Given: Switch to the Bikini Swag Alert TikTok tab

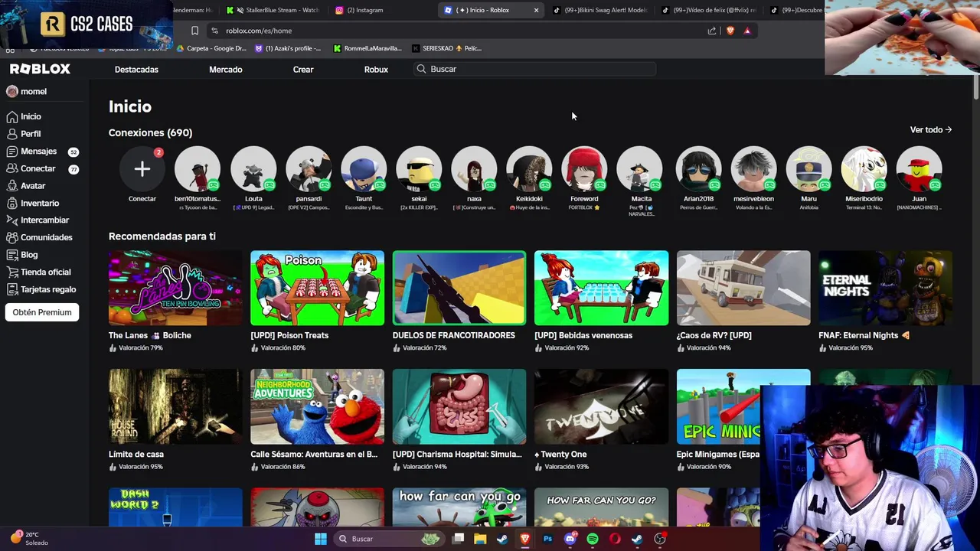Looking at the screenshot, I should tap(601, 10).
